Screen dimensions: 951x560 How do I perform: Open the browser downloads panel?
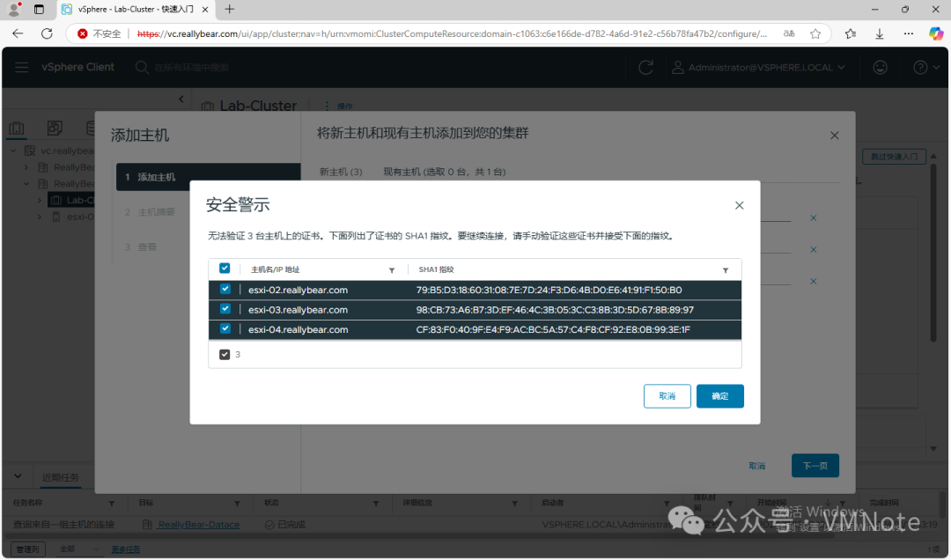[x=880, y=34]
